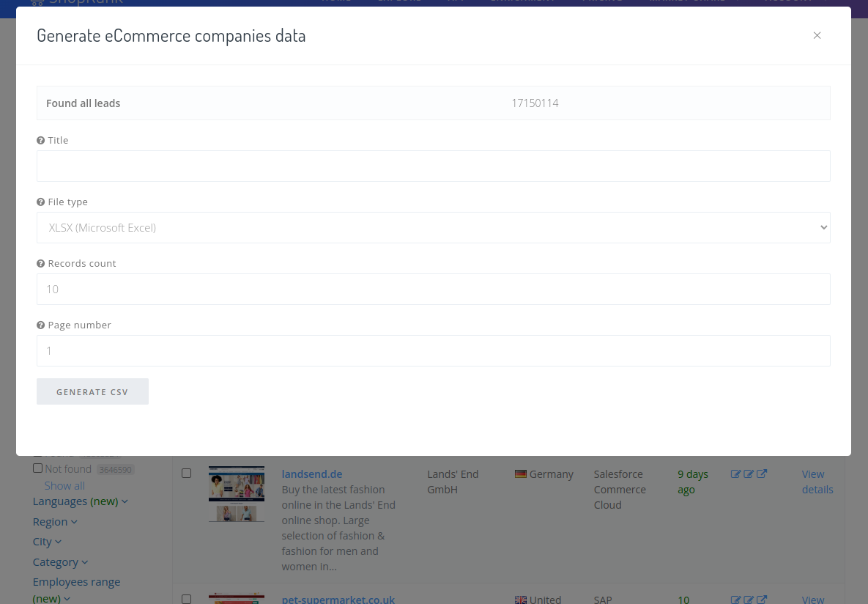This screenshot has width=868, height=604.
Task: Close the Generate eCommerce companies data dialog
Action: pos(817,35)
